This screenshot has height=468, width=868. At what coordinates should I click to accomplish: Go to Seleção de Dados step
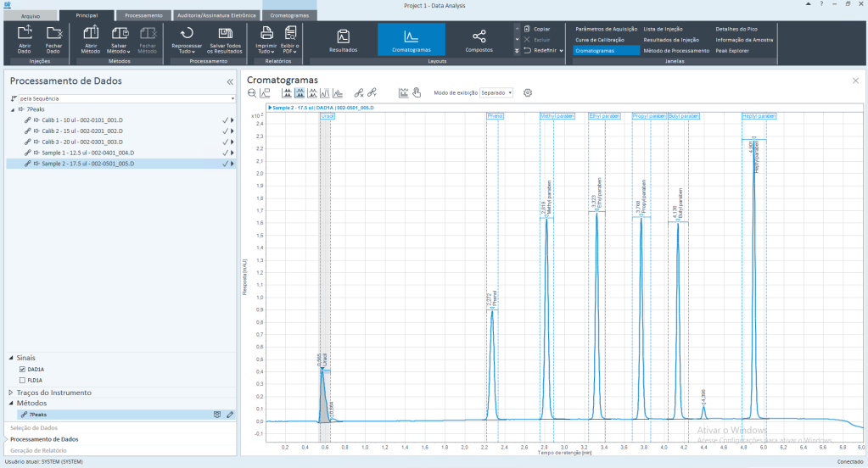[x=34, y=427]
